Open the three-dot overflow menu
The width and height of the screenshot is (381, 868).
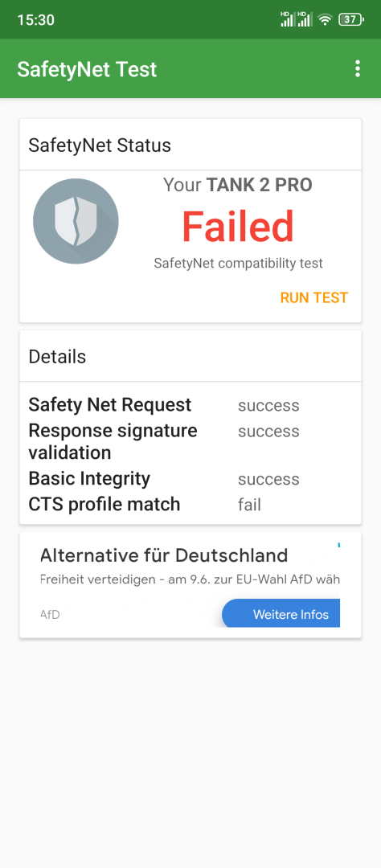(358, 68)
